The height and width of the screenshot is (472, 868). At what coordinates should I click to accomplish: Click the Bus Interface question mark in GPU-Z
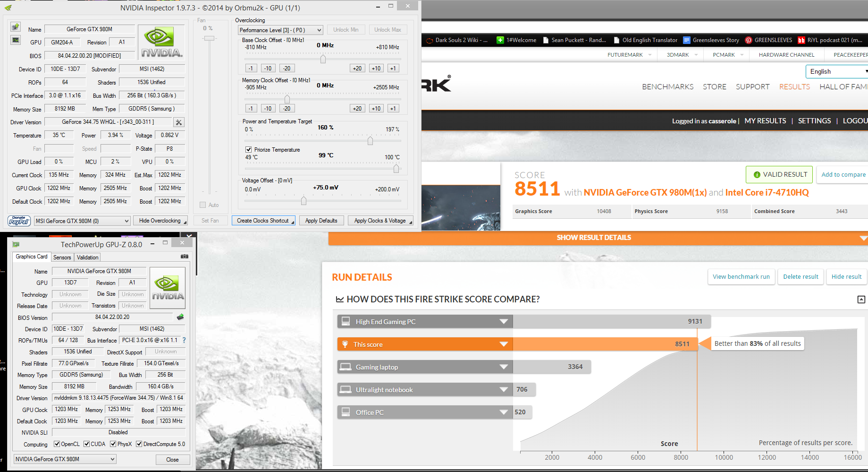(184, 340)
